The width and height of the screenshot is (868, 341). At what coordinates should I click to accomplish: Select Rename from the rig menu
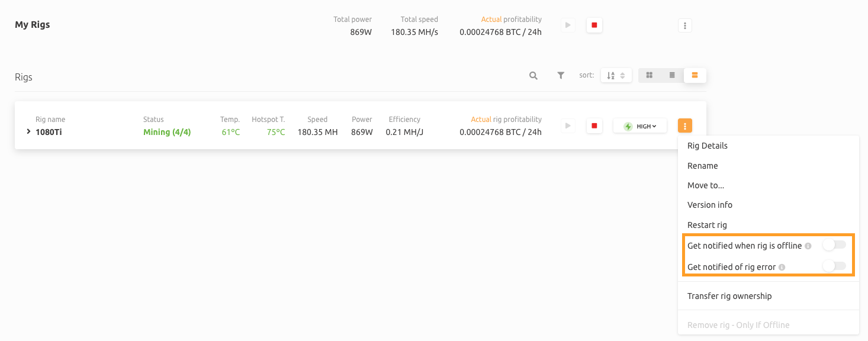coord(702,165)
